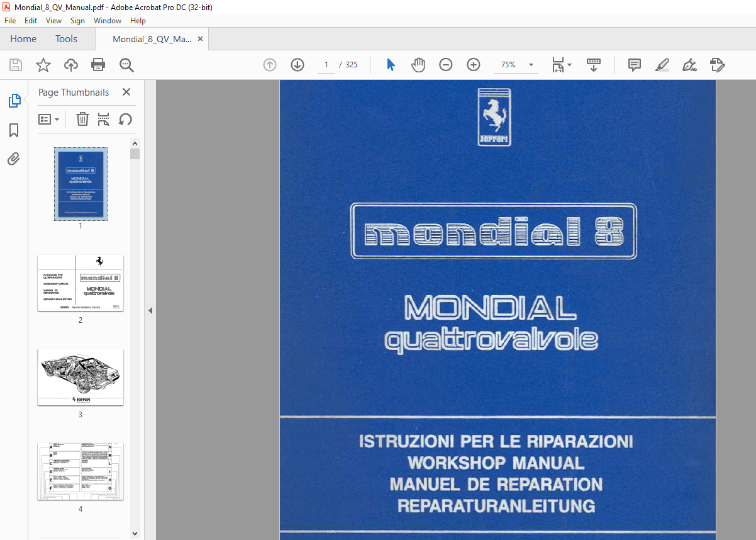Open the search tool
This screenshot has width=756, height=540.
(126, 65)
